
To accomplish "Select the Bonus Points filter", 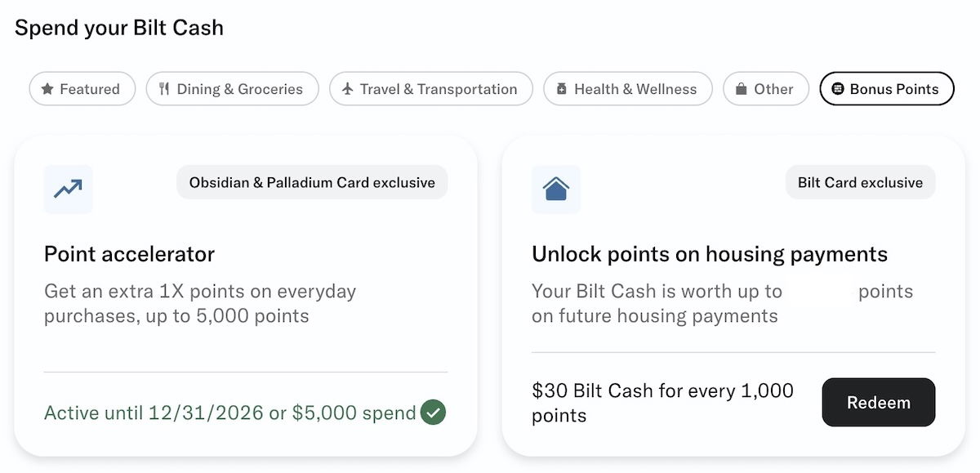I will 887,89.
